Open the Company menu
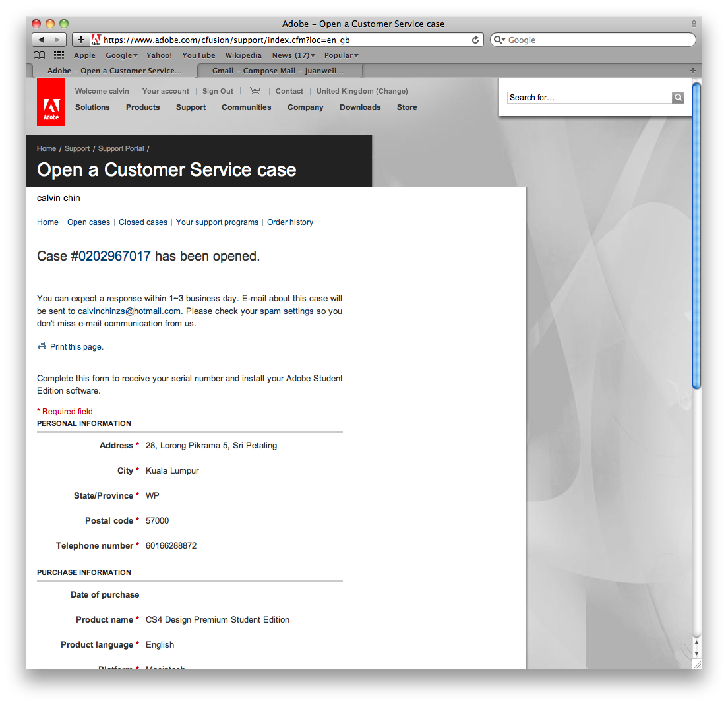728x705 pixels. [305, 107]
